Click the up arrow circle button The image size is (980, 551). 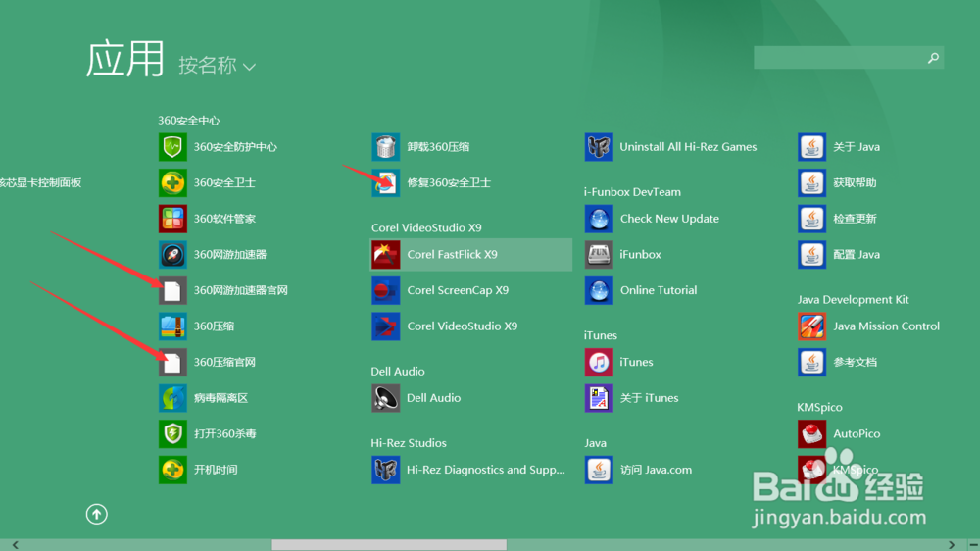96,514
